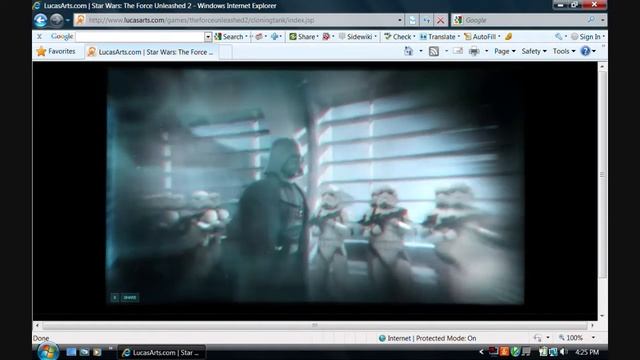640x360 pixels.
Task: Expand the Google Toolbar search field dropdown
Action: tap(208, 37)
